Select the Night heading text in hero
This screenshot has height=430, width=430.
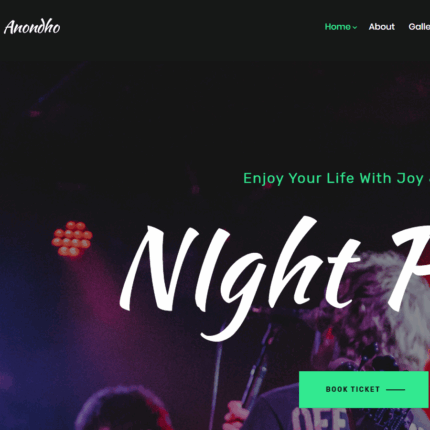[240, 278]
